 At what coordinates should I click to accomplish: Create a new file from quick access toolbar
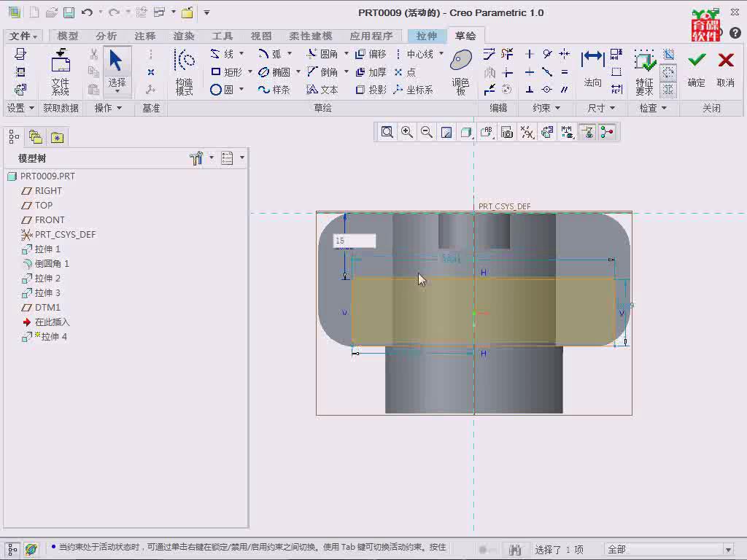tap(34, 13)
